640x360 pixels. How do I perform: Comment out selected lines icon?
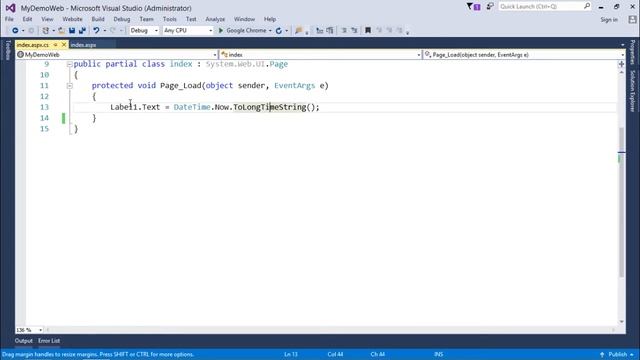click(x=344, y=31)
